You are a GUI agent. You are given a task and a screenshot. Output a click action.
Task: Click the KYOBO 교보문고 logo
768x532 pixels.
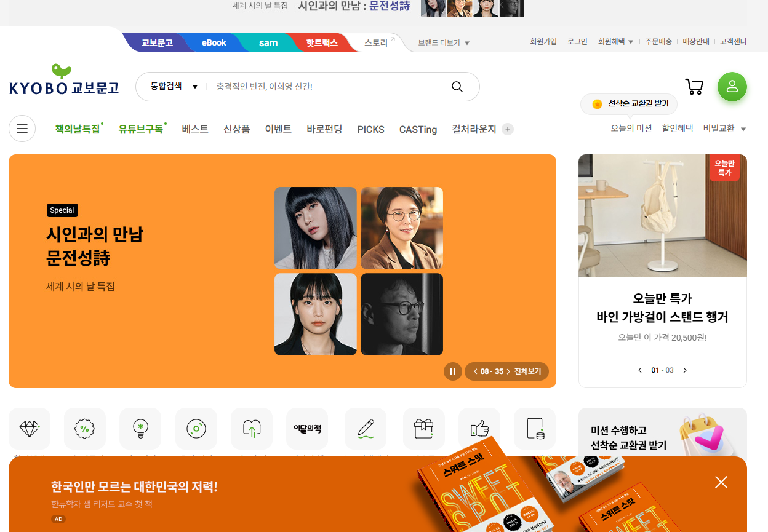tap(64, 80)
